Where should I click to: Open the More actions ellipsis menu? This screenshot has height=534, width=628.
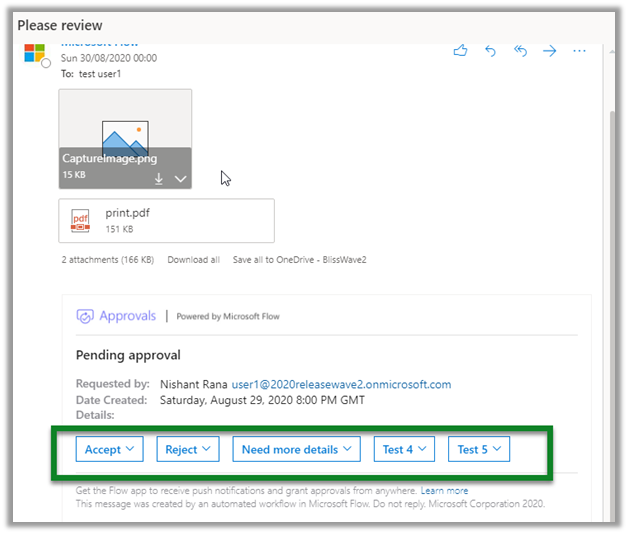pos(579,51)
